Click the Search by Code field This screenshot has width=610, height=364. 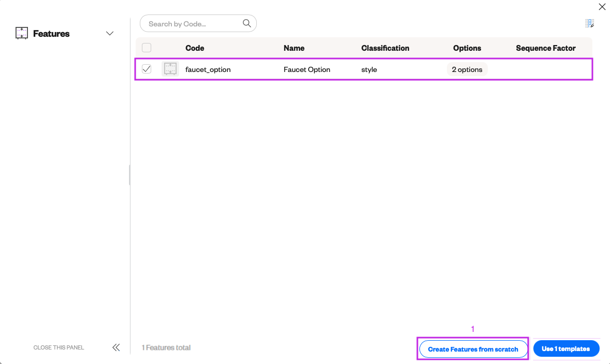[x=198, y=23]
